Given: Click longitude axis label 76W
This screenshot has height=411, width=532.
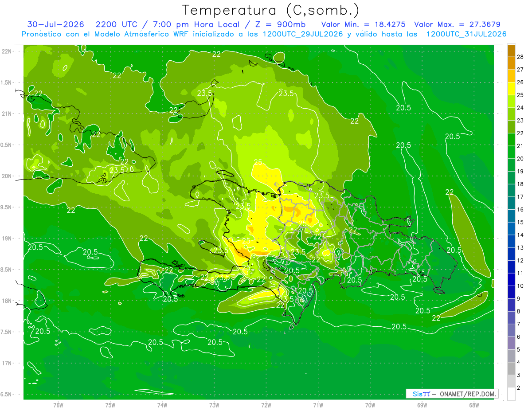Looking at the screenshot, I should 59,405.
